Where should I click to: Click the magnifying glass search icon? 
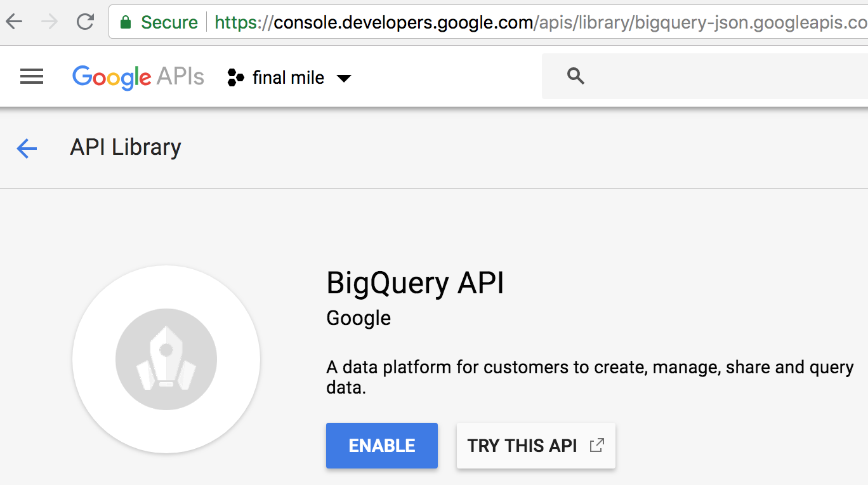(x=575, y=77)
